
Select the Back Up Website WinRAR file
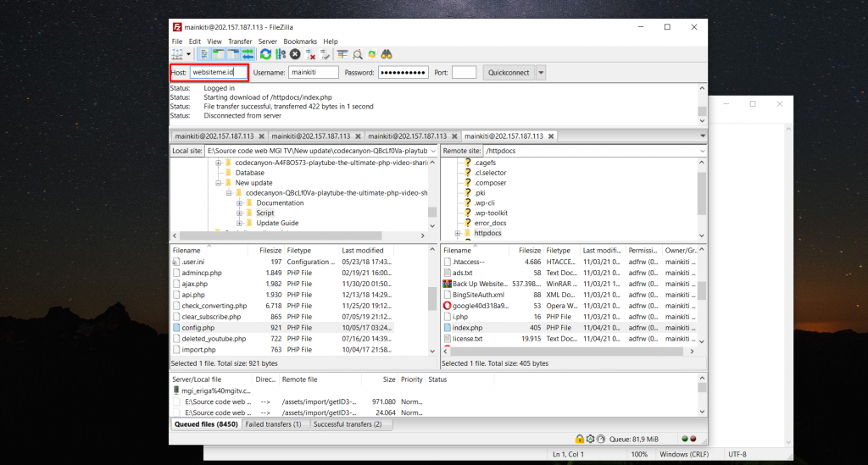click(480, 284)
